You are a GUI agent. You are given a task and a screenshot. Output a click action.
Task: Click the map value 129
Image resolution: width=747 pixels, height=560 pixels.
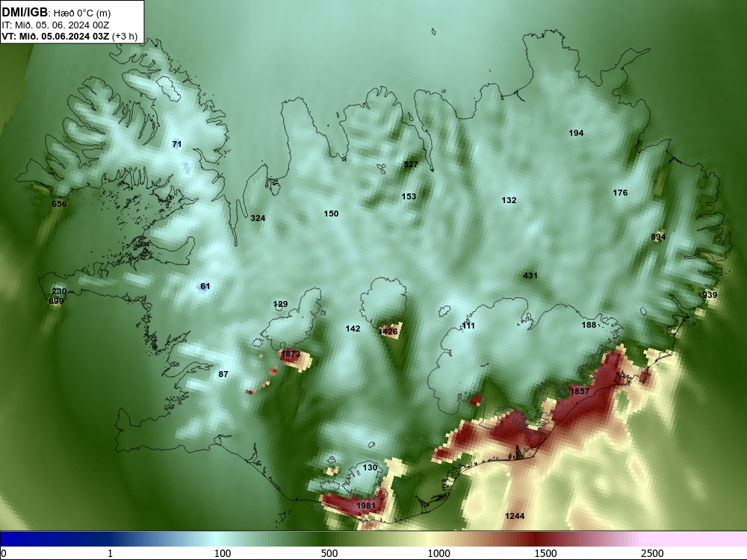point(281,304)
